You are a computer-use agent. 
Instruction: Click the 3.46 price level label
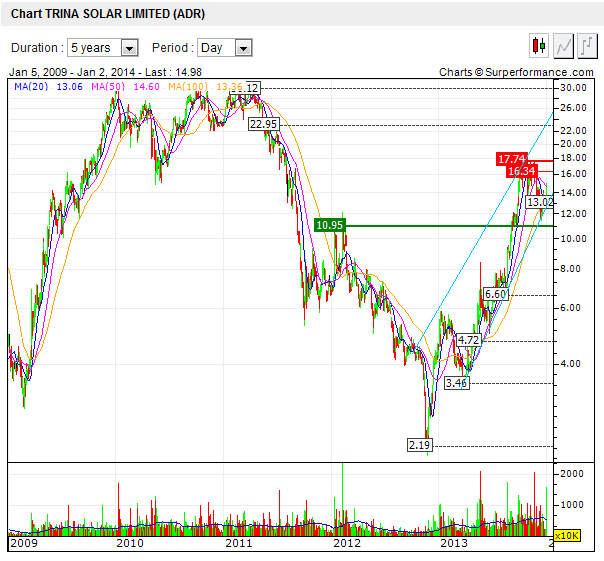point(457,383)
